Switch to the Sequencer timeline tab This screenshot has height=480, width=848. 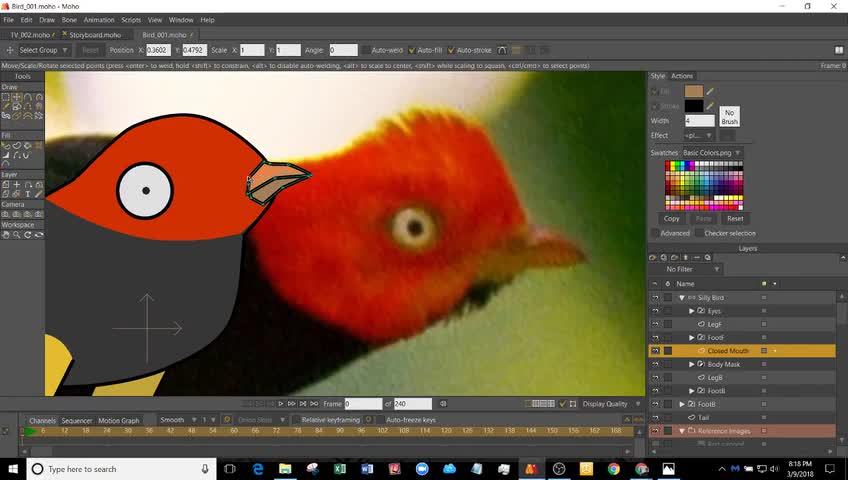pos(76,421)
